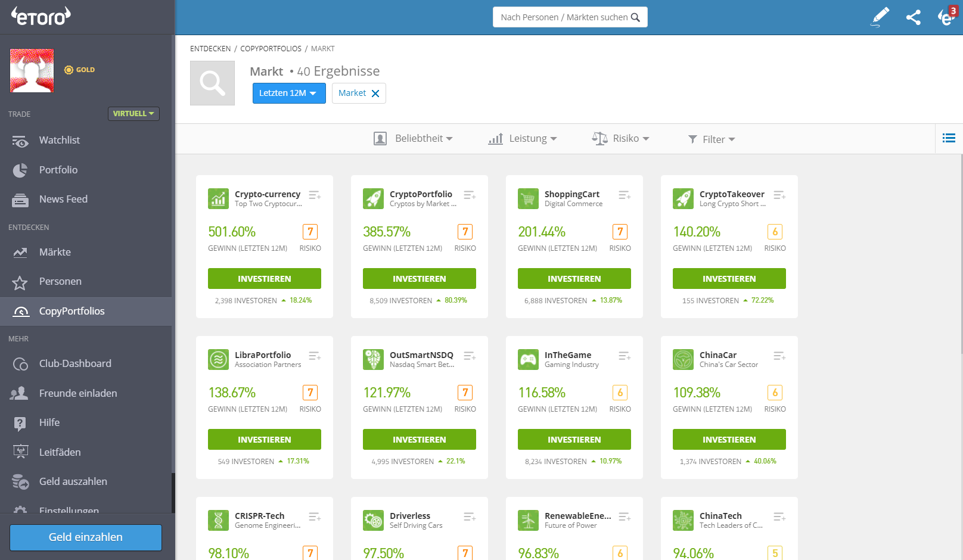Click the share icon in header
This screenshot has width=963, height=560.
point(913,17)
